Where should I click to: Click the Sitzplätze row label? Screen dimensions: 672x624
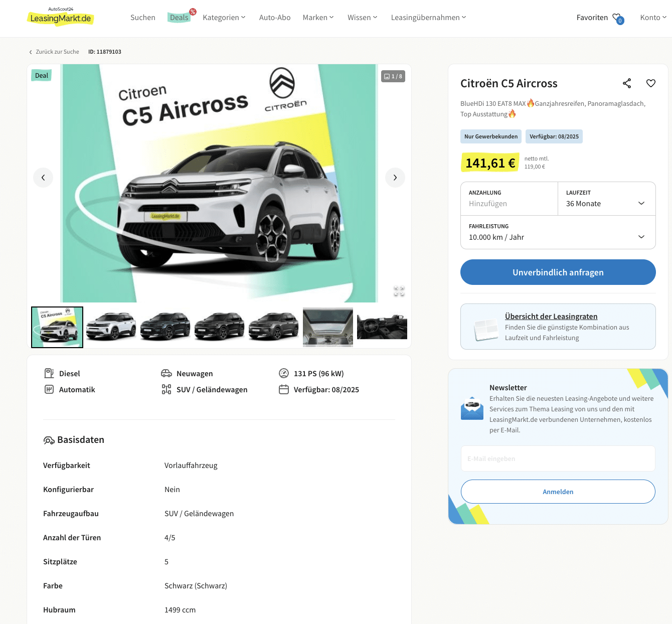(x=60, y=562)
